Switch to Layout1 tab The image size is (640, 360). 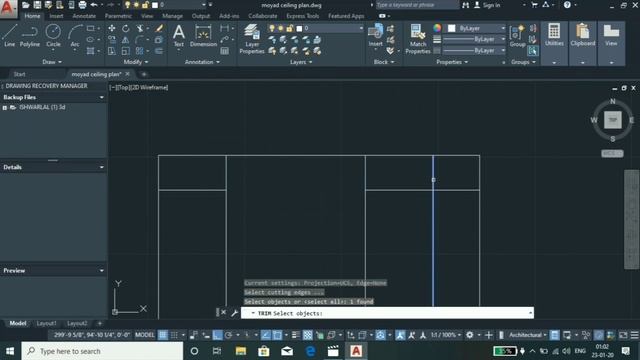coord(47,323)
